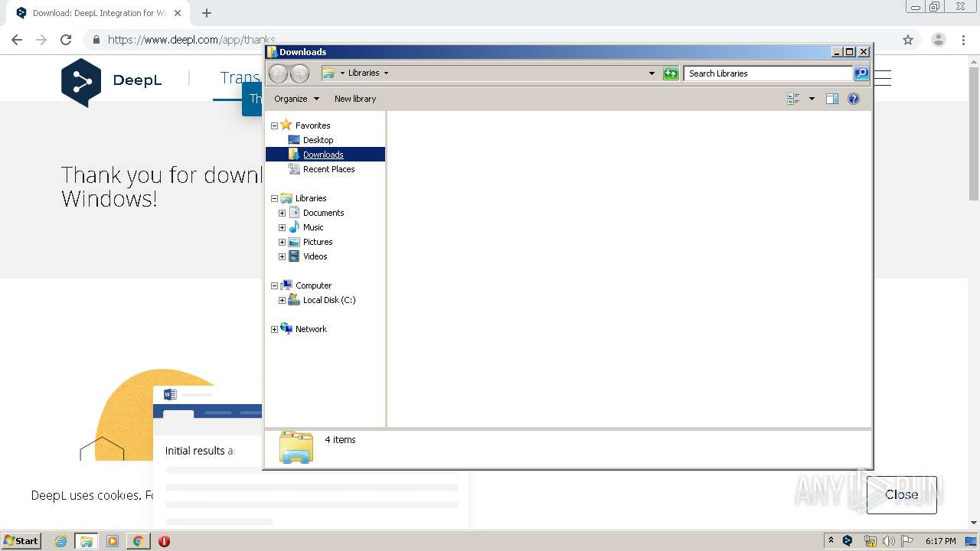Select Downloads under Favorites
Screen dimensions: 980x551
323,155
